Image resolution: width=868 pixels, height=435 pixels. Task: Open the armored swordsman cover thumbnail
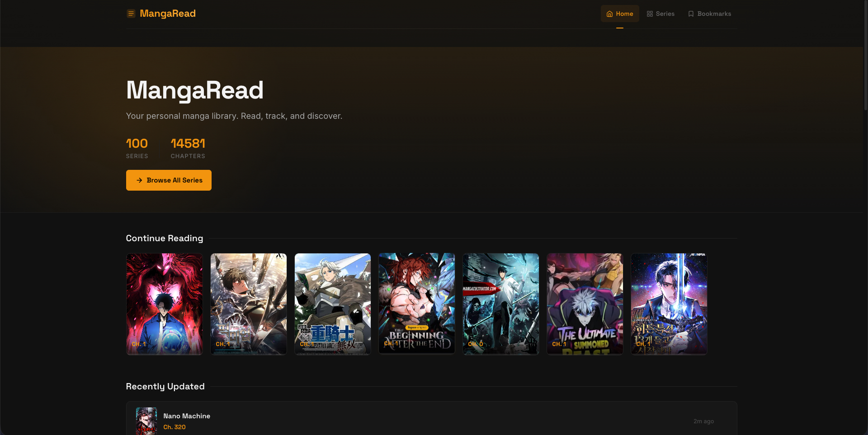249,304
